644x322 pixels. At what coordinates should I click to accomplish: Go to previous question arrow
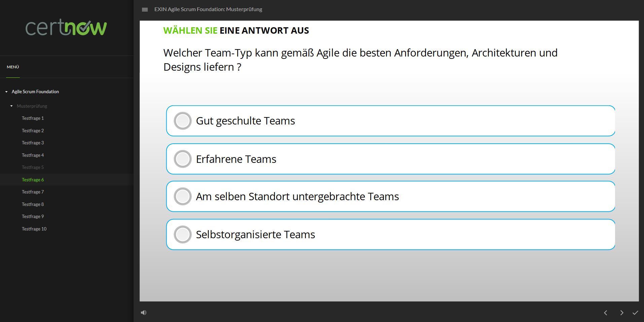pyautogui.click(x=606, y=313)
